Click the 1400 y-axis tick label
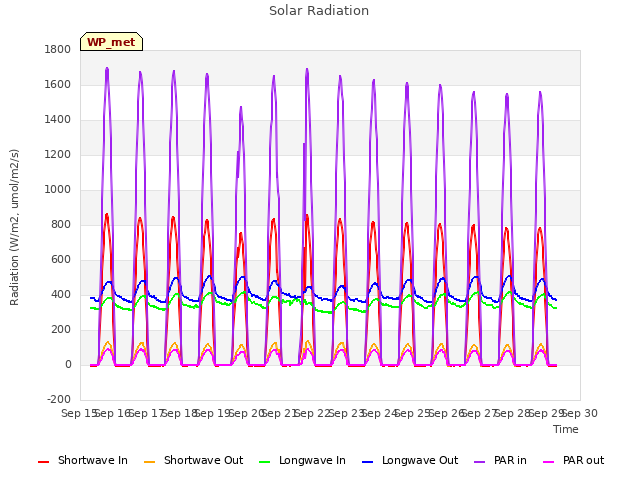 tap(58, 120)
